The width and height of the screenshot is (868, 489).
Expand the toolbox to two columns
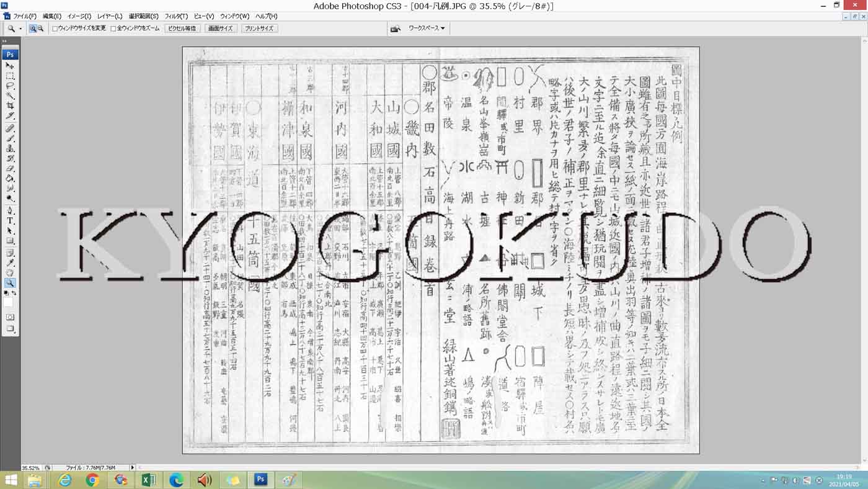5,42
